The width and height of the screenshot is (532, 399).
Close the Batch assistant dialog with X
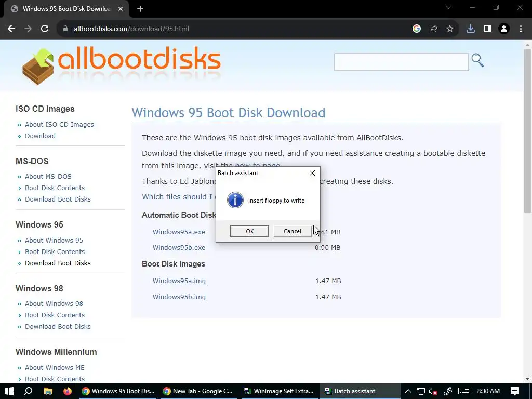(x=312, y=173)
